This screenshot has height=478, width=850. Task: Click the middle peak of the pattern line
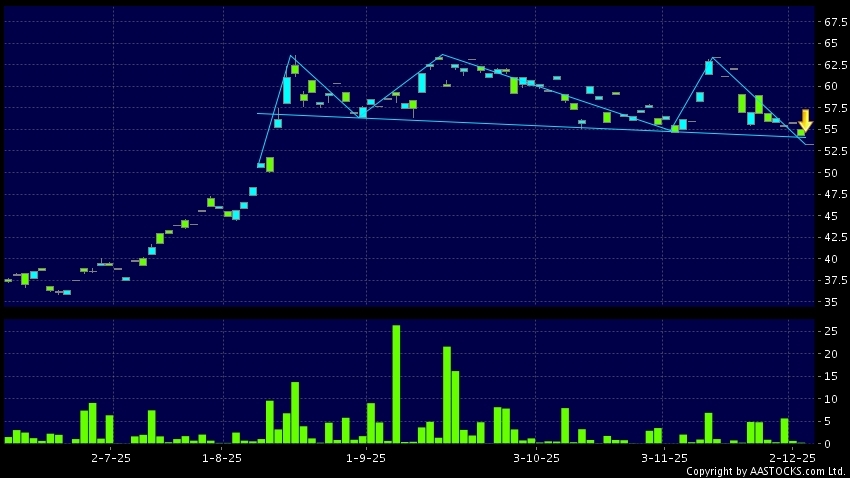(441, 55)
